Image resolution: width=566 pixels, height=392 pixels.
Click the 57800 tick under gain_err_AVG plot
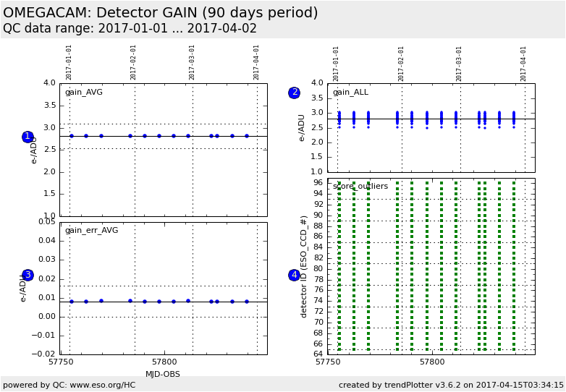coord(164,361)
